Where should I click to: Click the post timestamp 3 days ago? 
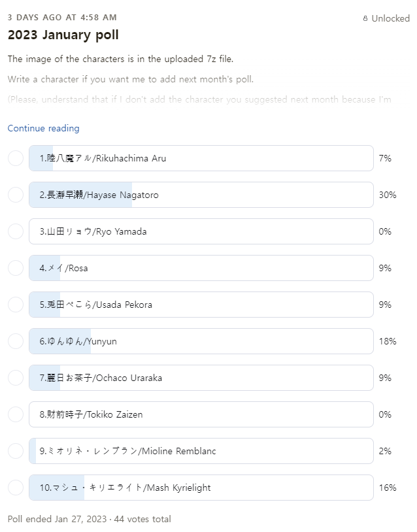pos(62,17)
